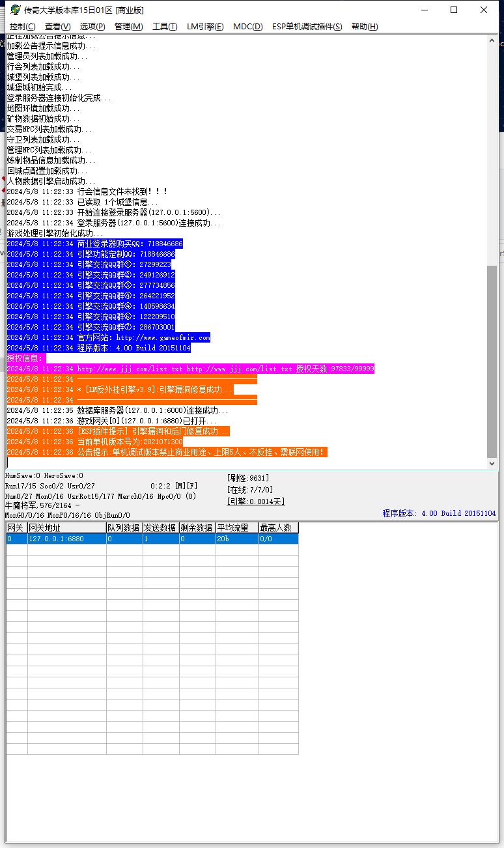The image size is (504, 848).
Task: Open the 工具(T) menu
Action: point(165,27)
